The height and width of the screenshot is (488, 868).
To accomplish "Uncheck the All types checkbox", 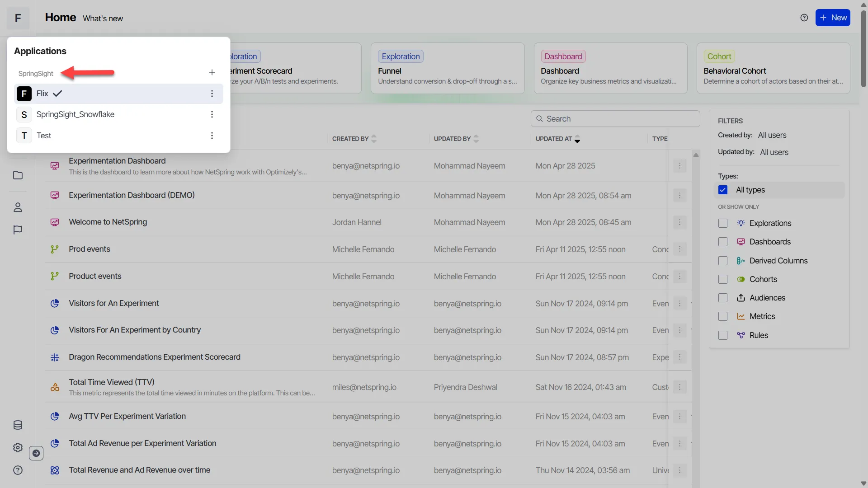I will tap(723, 190).
